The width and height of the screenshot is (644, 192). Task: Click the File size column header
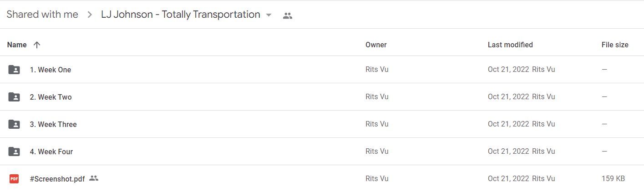615,45
